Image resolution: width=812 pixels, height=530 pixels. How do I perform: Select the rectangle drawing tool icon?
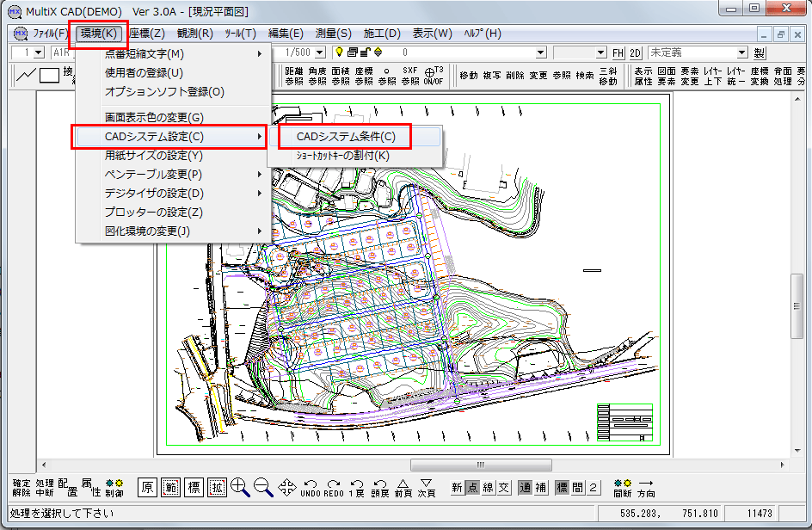click(49, 75)
